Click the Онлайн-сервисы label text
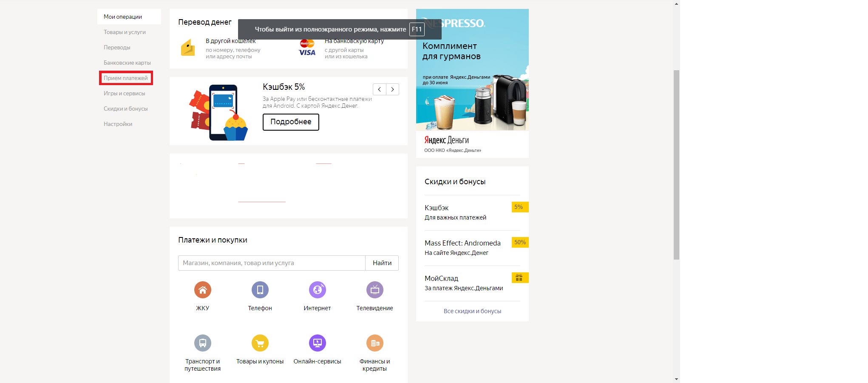The width and height of the screenshot is (868, 383). [317, 361]
